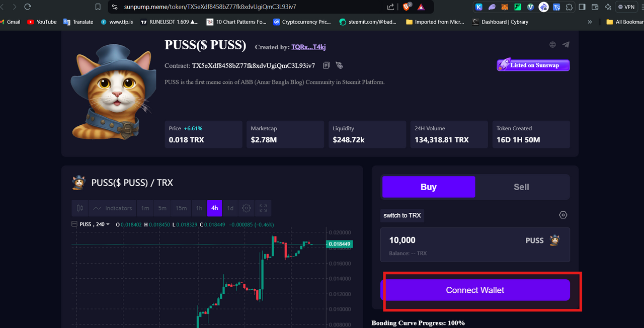
Task: Click the Token Created 16D 1H 50M card
Action: [531, 134]
